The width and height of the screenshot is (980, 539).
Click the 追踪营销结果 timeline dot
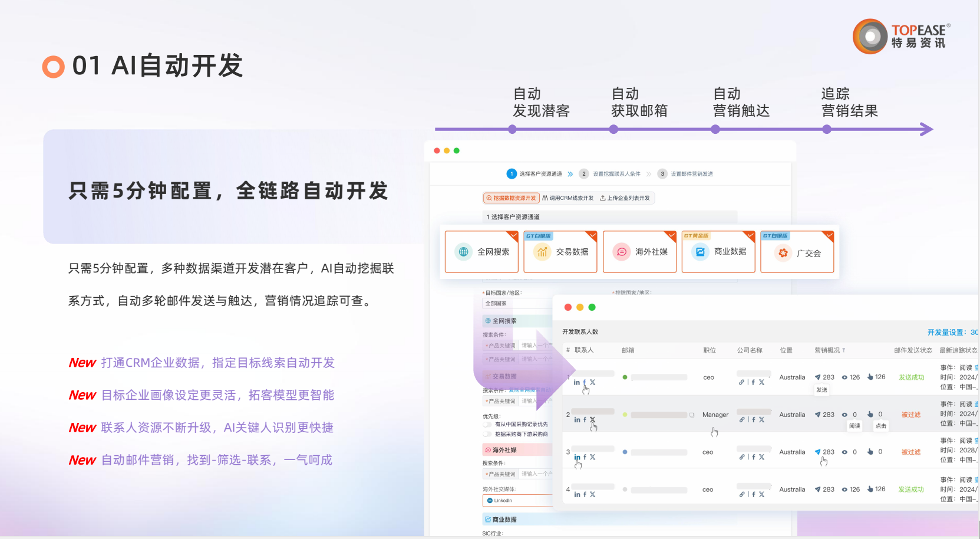(x=827, y=129)
